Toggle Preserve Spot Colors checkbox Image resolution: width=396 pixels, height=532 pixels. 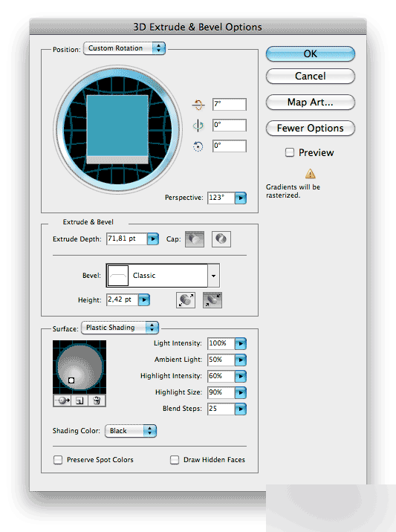click(x=58, y=460)
